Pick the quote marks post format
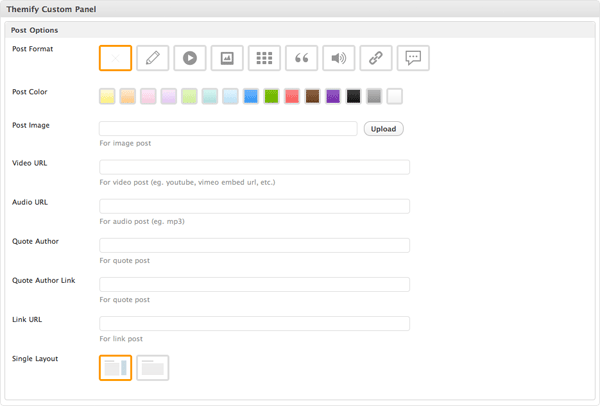 [302, 58]
